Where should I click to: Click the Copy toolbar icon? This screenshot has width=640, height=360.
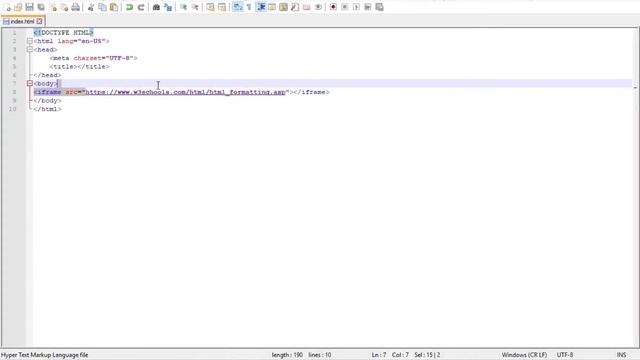point(102,7)
